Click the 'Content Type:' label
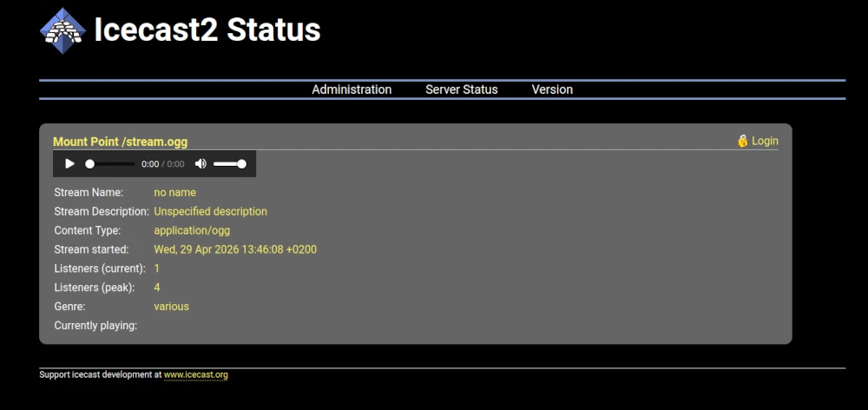Image resolution: width=868 pixels, height=410 pixels. [88, 230]
